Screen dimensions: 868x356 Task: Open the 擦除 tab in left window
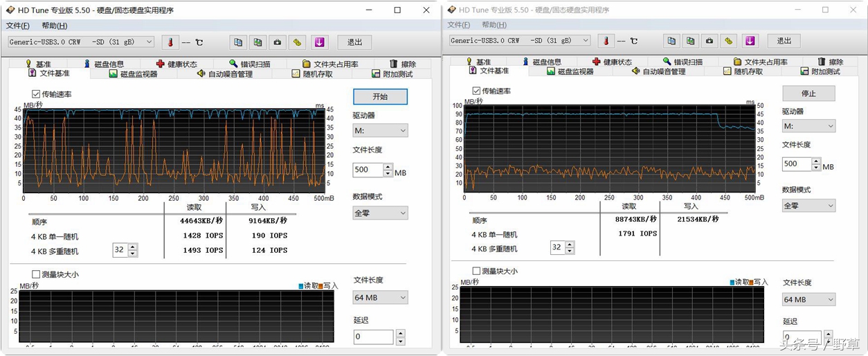coord(404,64)
